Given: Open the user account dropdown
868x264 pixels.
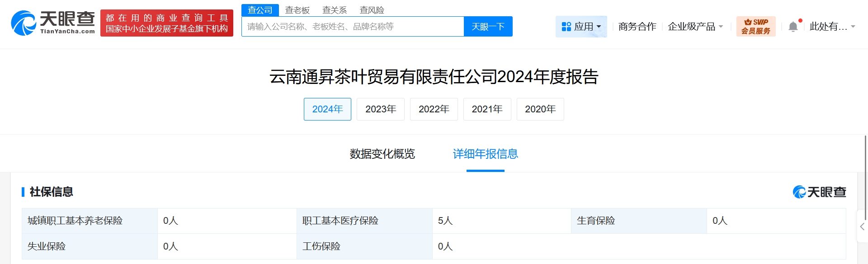Looking at the screenshot, I should click(x=832, y=27).
